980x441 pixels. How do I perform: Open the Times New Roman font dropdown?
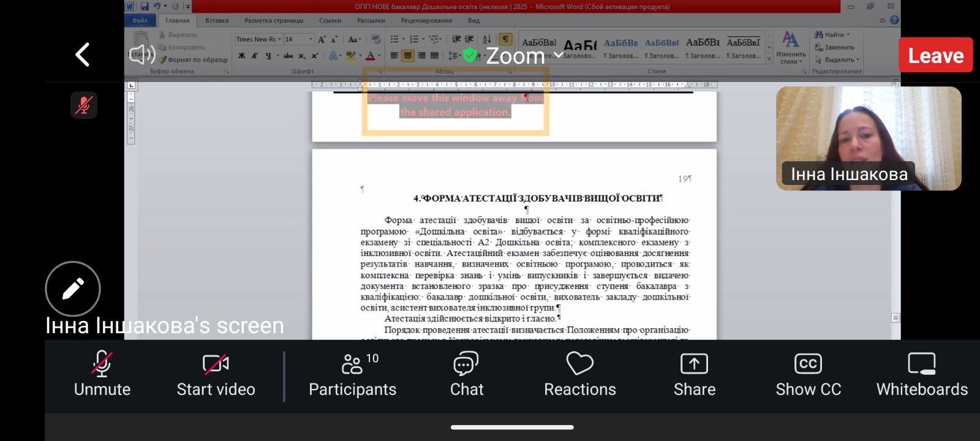coord(280,39)
